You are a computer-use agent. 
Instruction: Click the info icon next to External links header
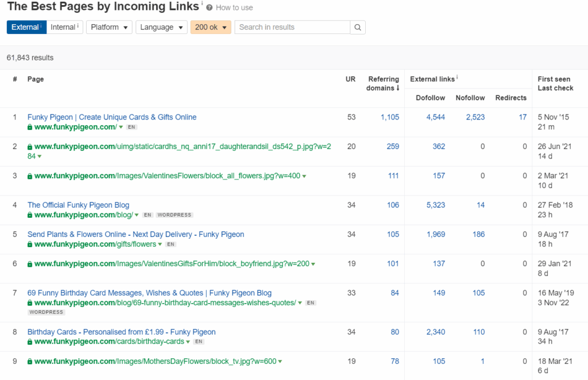pyautogui.click(x=457, y=78)
